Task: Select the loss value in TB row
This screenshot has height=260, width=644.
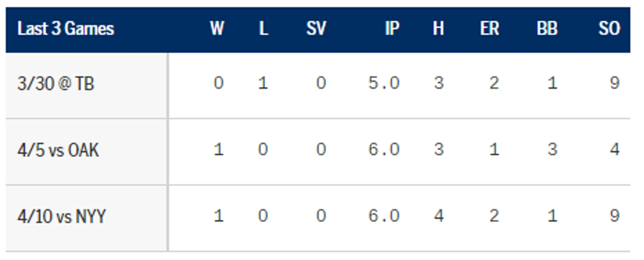Action: coord(263,83)
